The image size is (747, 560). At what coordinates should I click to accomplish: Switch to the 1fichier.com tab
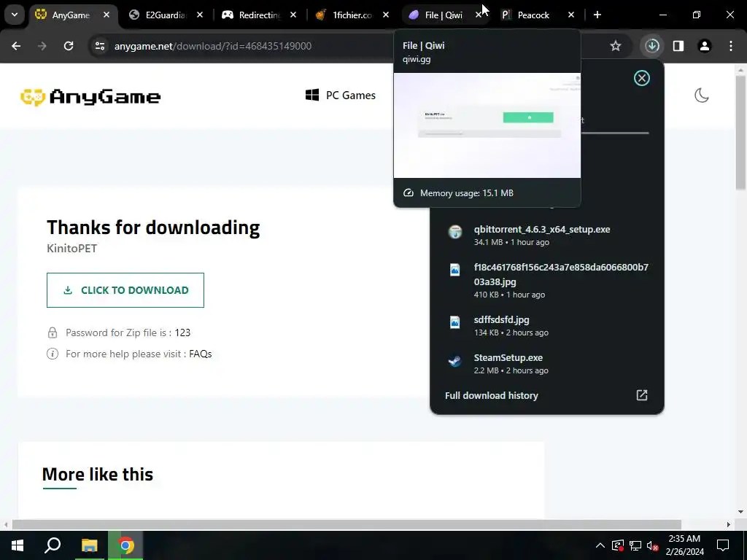pyautogui.click(x=352, y=15)
